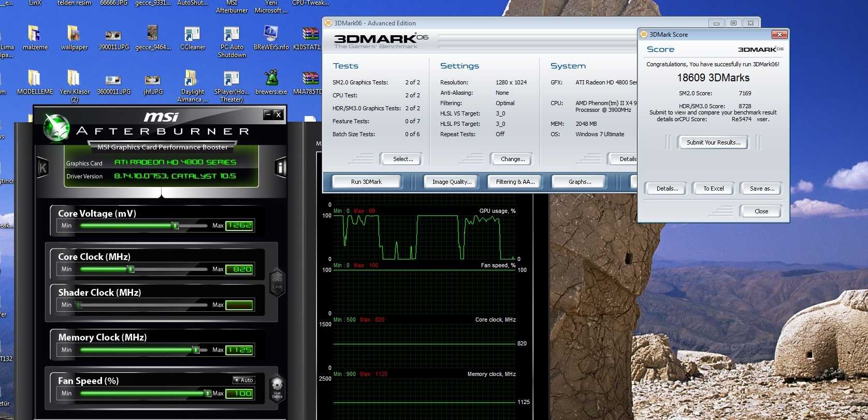Viewport: 868px width, 420px height.
Task: Click the Fan Speed value field 100
Action: tap(240, 393)
